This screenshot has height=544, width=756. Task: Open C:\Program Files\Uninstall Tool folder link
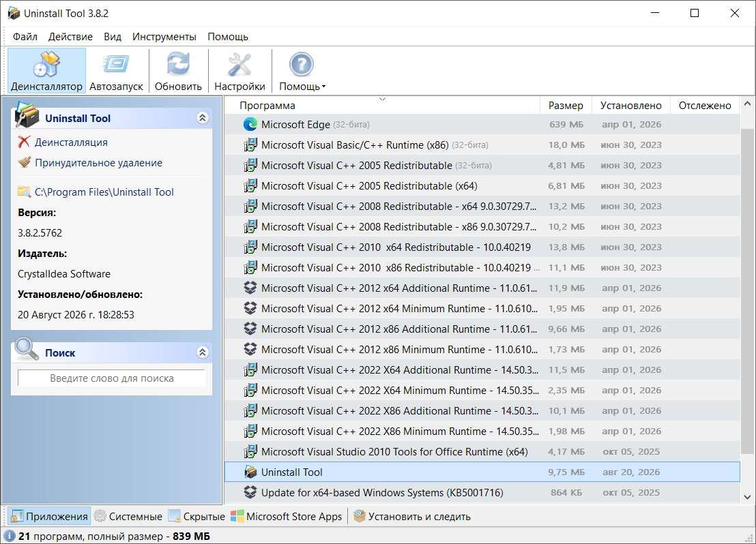coord(104,192)
